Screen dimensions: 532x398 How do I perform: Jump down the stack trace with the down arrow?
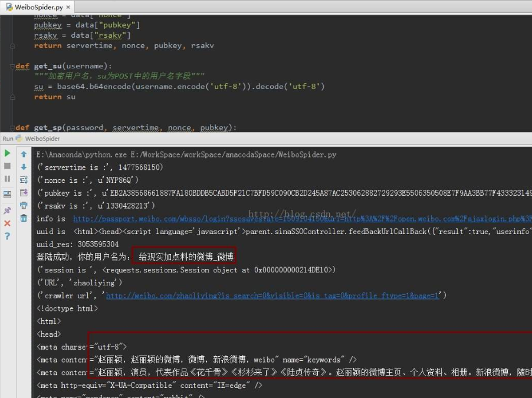coord(23,166)
